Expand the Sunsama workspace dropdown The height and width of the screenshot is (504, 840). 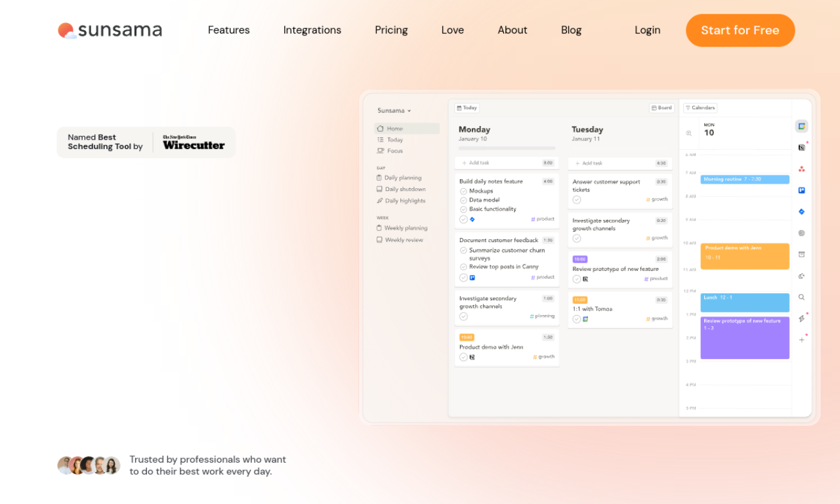(394, 111)
